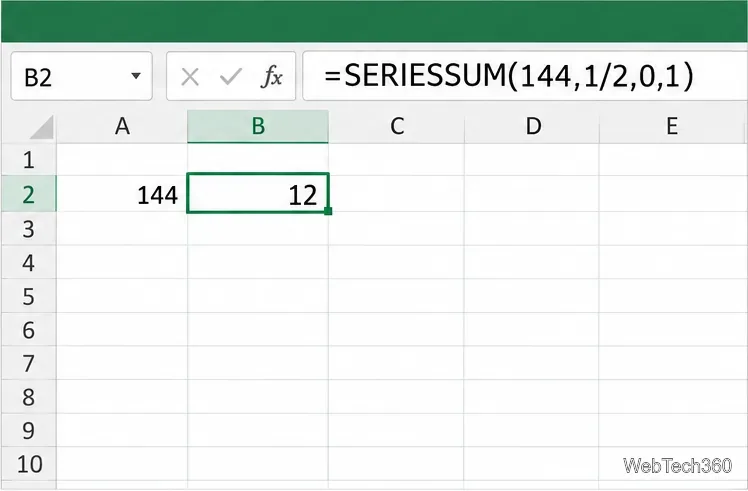The width and height of the screenshot is (748, 491).
Task: Select column D header
Action: click(x=532, y=126)
